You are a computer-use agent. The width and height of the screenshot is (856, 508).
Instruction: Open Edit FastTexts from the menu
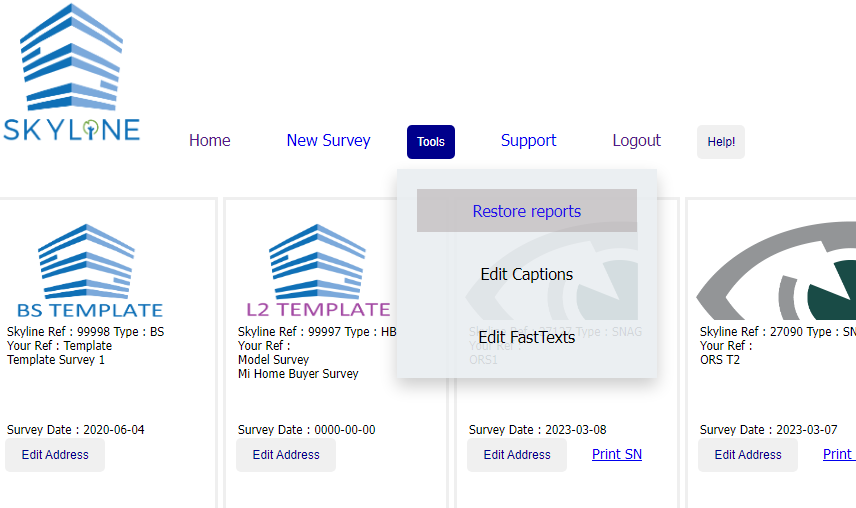click(526, 337)
